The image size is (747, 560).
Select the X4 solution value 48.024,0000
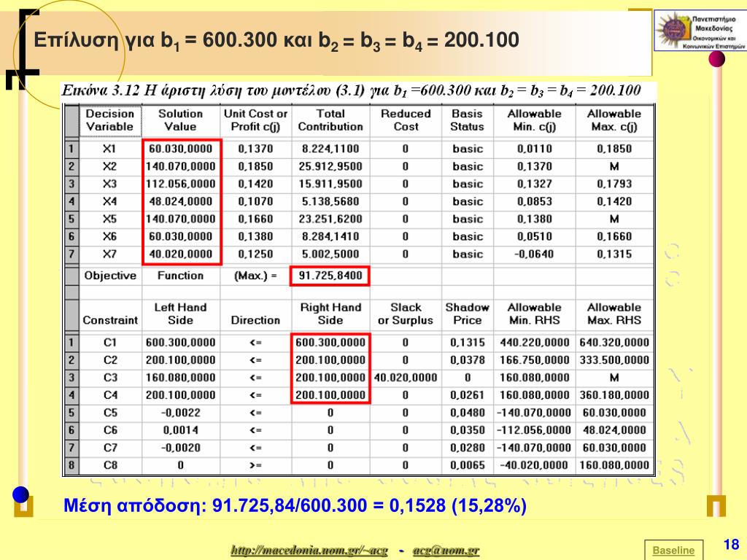click(181, 201)
